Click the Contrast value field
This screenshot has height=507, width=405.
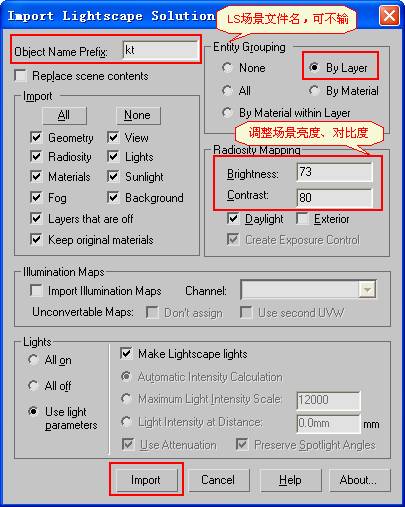[x=334, y=198]
